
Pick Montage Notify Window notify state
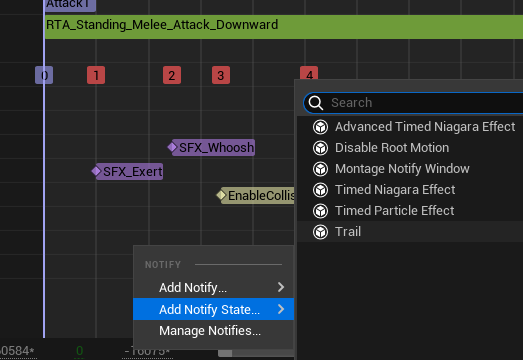[410, 169]
